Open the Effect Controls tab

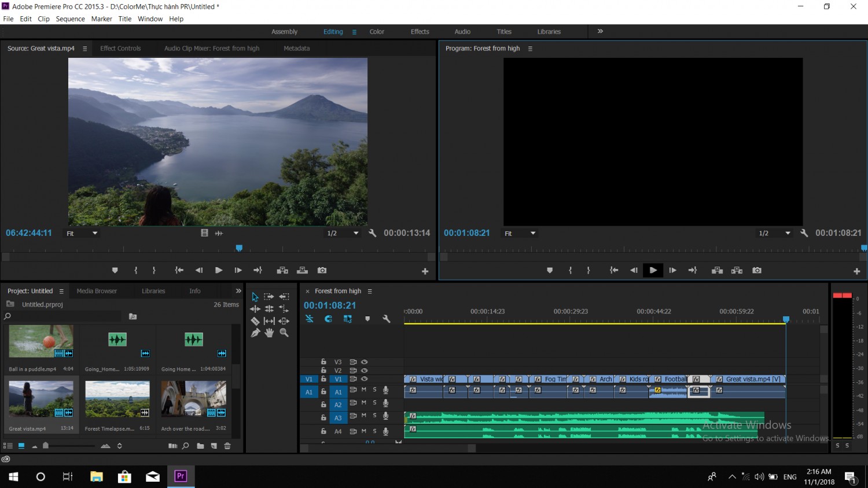pyautogui.click(x=120, y=49)
